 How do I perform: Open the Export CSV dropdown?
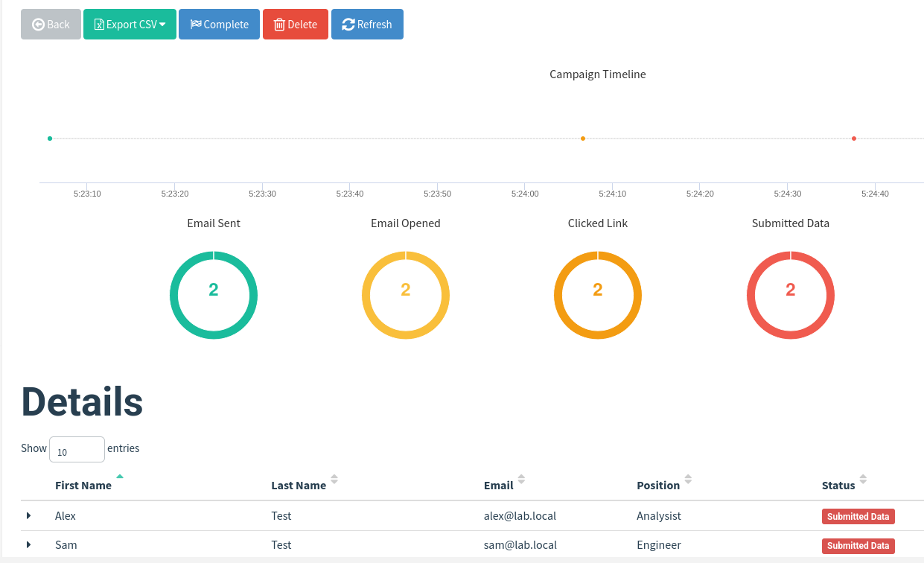click(130, 25)
